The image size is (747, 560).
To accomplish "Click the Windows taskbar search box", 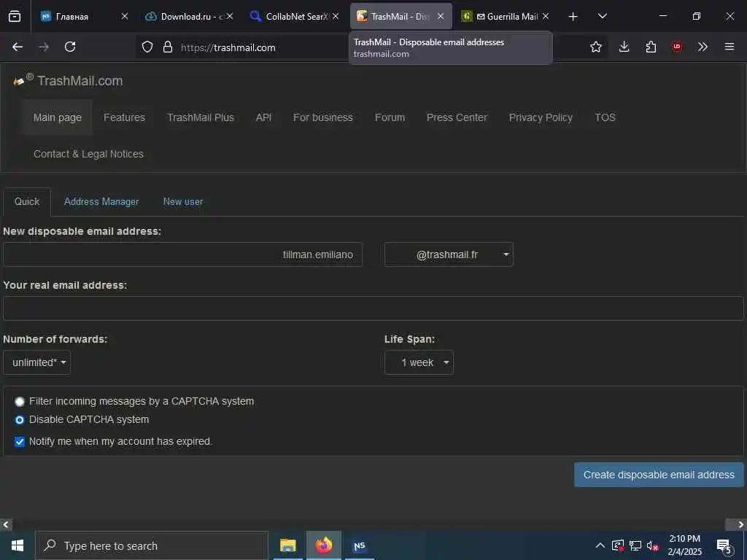I will (152, 545).
